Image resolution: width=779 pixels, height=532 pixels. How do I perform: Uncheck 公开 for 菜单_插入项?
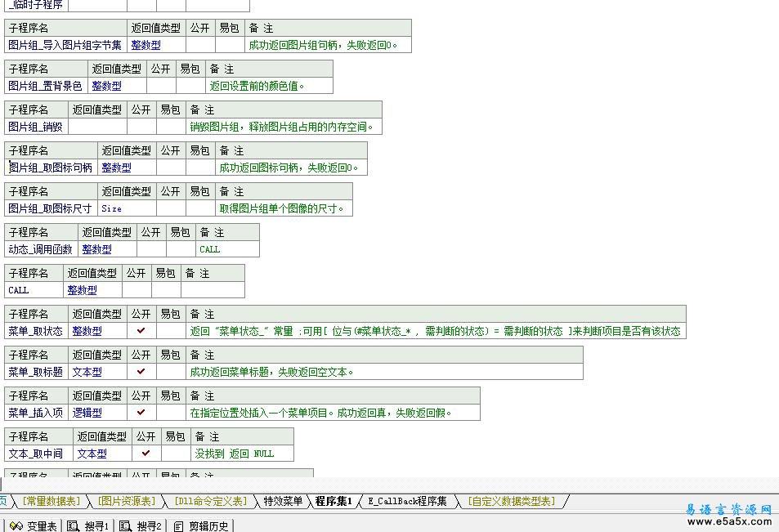pos(141,413)
